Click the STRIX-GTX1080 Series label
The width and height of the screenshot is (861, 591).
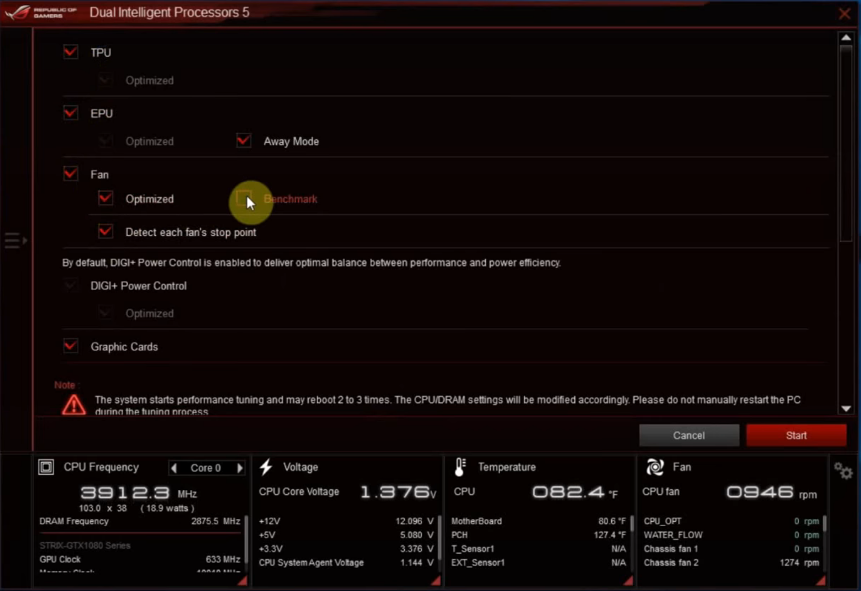85,545
